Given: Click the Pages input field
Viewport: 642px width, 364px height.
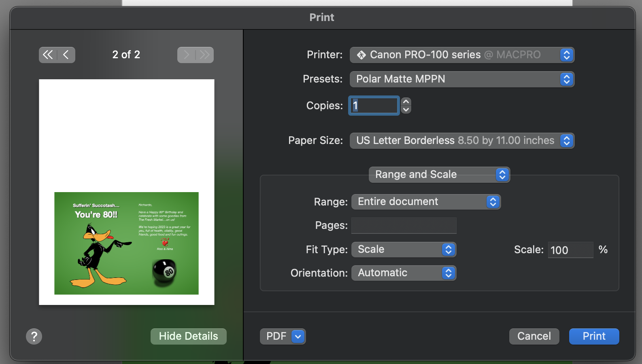Looking at the screenshot, I should tap(404, 226).
